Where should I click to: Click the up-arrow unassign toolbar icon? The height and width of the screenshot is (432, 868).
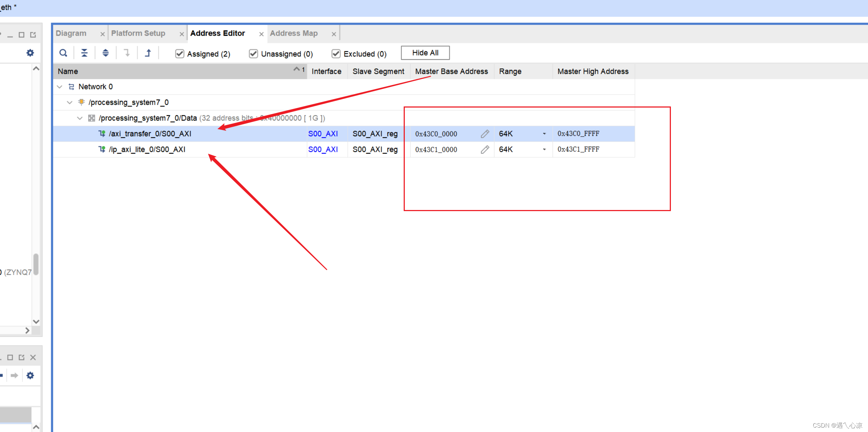click(148, 53)
